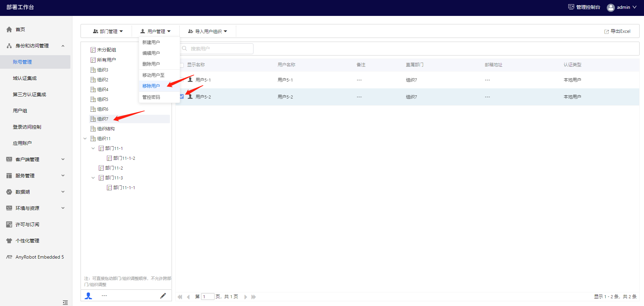644x306 pixels.
Task: Click the 管理控制台 console icon
Action: coord(571,7)
